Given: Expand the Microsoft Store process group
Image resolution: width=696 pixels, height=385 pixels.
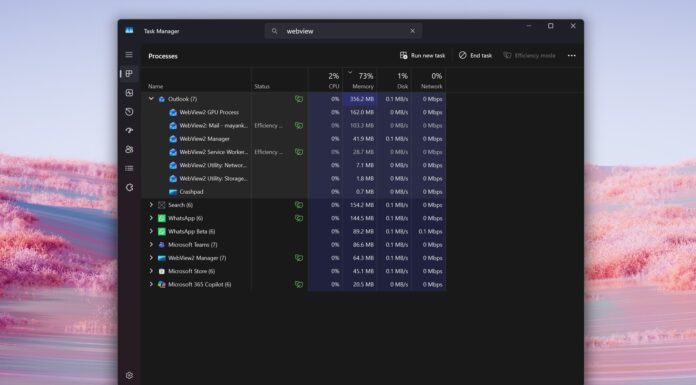Looking at the screenshot, I should click(x=151, y=271).
